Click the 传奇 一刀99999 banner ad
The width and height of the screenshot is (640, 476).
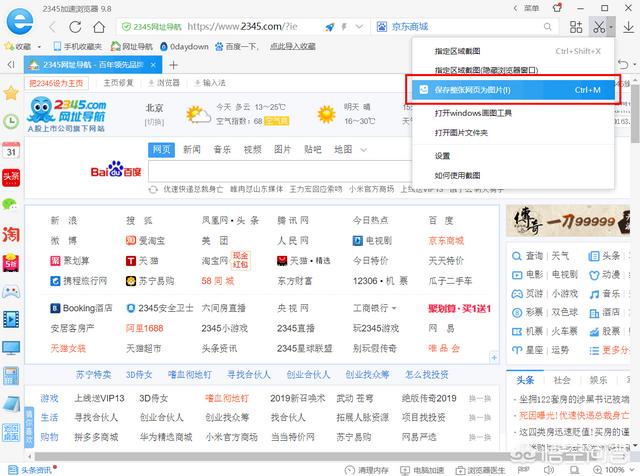coord(568,221)
